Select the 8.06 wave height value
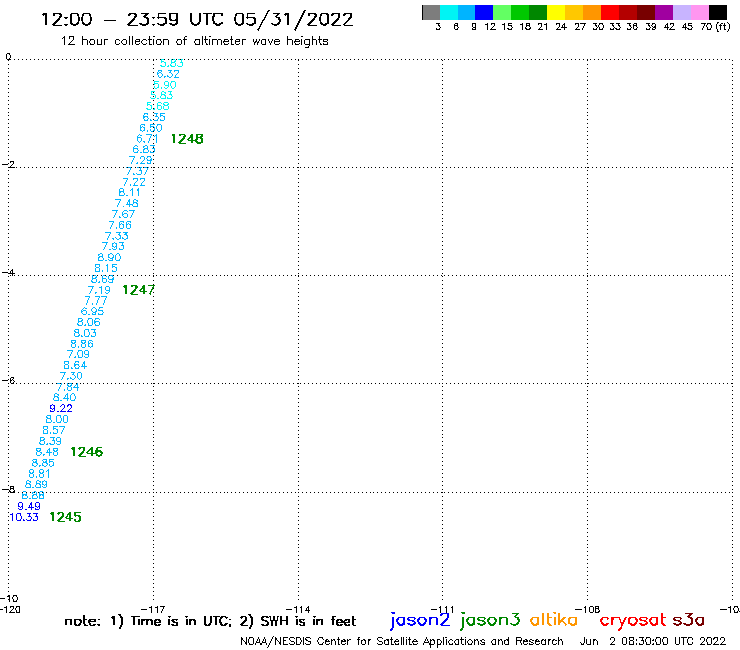 click(x=89, y=322)
